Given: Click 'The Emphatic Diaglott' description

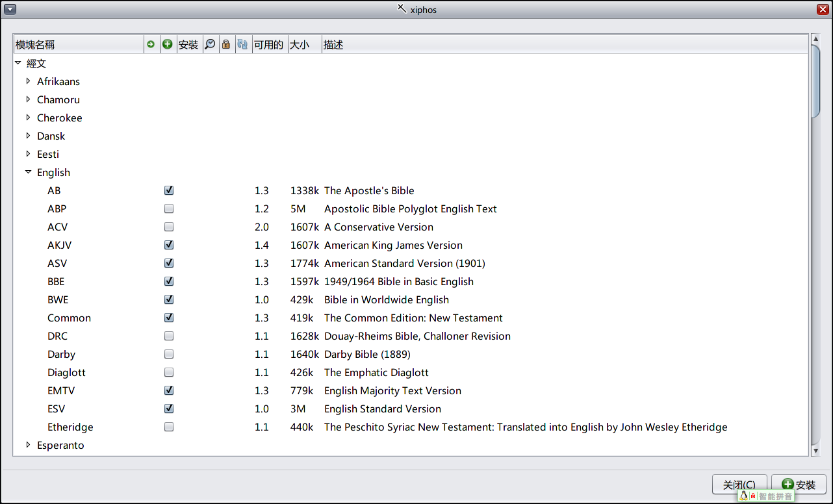Looking at the screenshot, I should pyautogui.click(x=376, y=372).
